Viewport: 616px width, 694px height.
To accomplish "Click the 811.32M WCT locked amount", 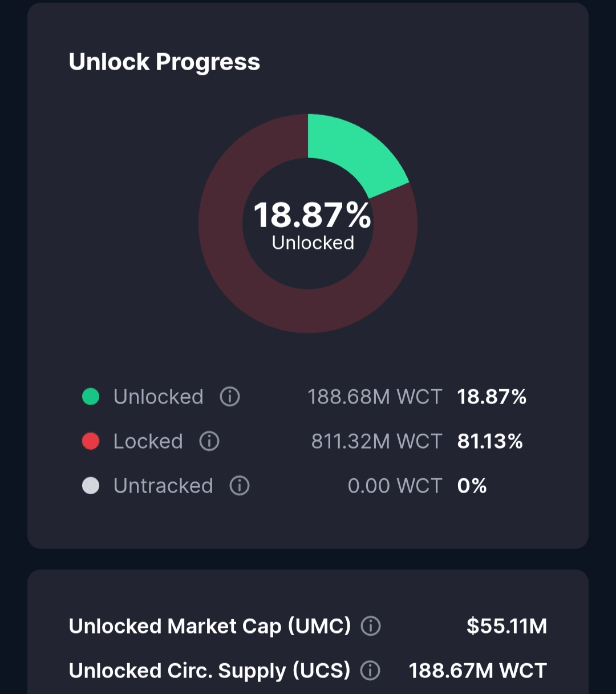I will pos(376,441).
